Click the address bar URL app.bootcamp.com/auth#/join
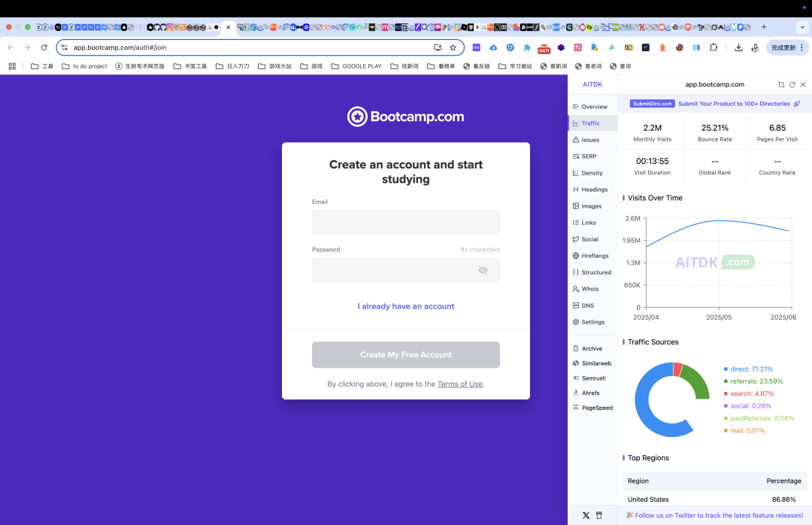This screenshot has height=525, width=812. click(120, 47)
